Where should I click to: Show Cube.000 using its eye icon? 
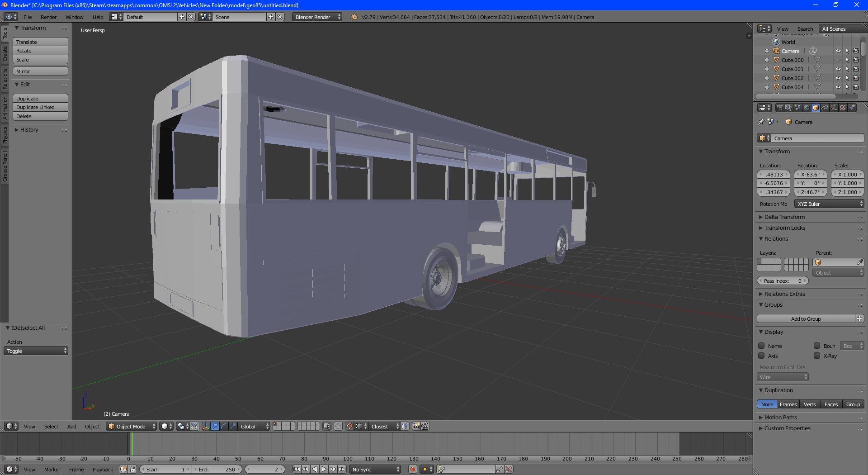[838, 60]
